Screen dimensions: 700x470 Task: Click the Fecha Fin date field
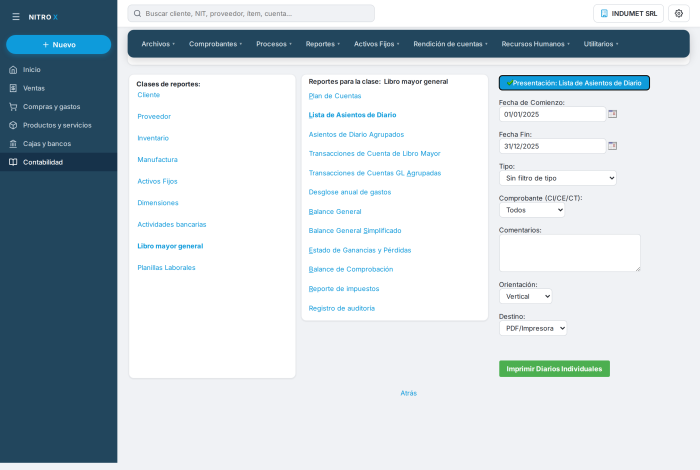pyautogui.click(x=552, y=146)
